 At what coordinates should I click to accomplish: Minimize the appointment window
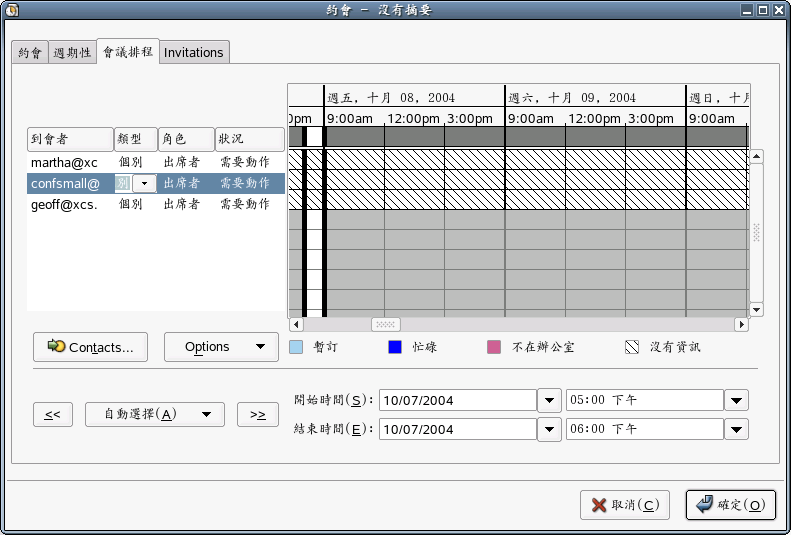tap(748, 10)
